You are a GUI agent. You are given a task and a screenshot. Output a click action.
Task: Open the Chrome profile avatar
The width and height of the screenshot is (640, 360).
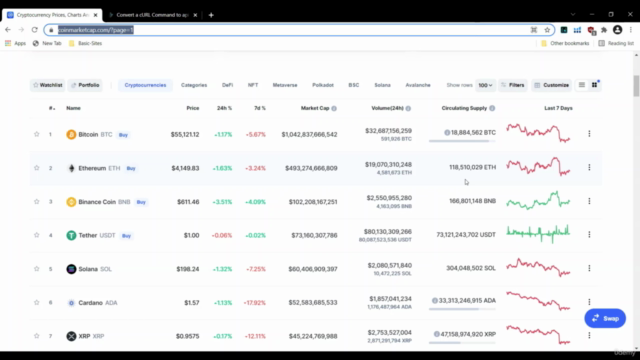pyautogui.click(x=617, y=30)
